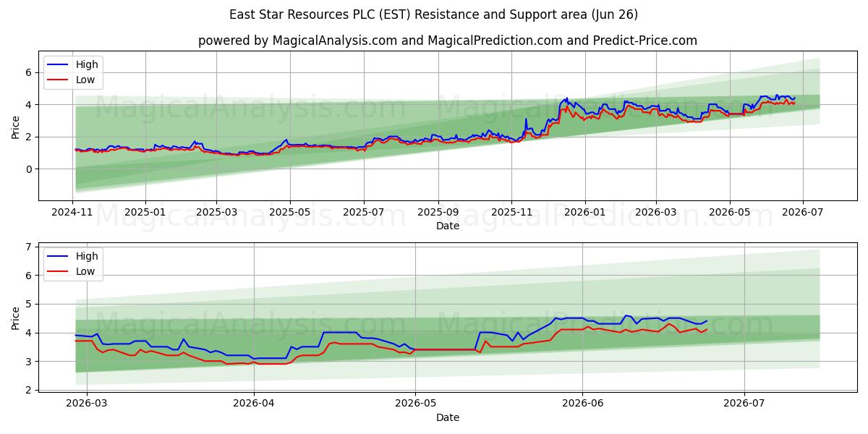868x434 pixels.
Task: Click the top chart '2025-05' date label
Action: [290, 212]
